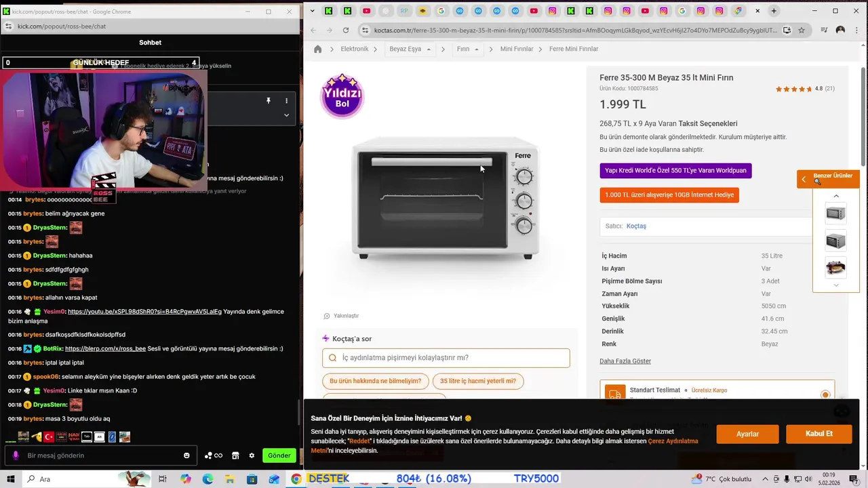Open Windows Start menu
This screenshot has width=868, height=488.
10,479
